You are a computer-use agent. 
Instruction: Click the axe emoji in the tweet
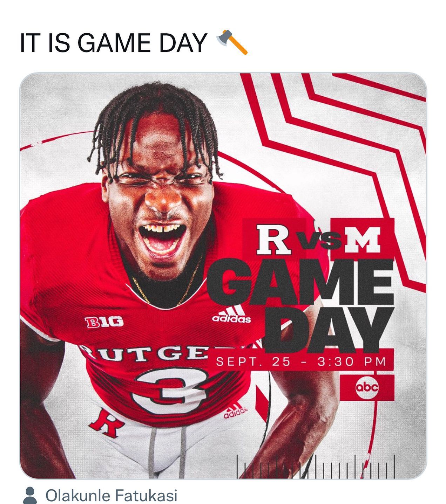(232, 42)
